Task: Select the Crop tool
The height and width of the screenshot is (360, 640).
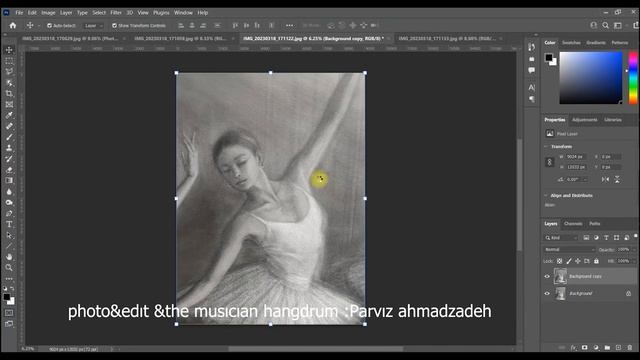Action: [x=9, y=93]
